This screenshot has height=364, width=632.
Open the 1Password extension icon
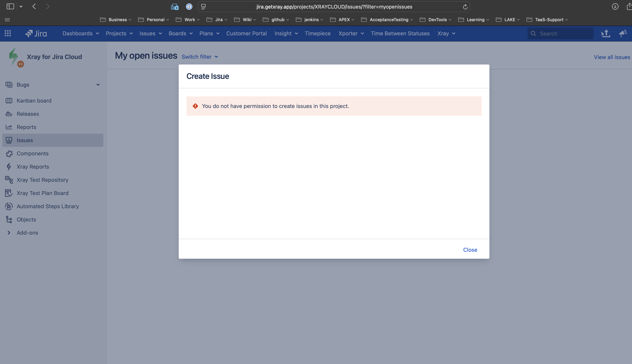coord(189,7)
